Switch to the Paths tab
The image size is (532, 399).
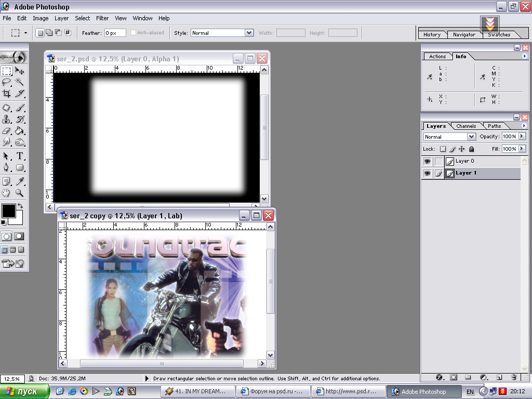click(x=495, y=126)
